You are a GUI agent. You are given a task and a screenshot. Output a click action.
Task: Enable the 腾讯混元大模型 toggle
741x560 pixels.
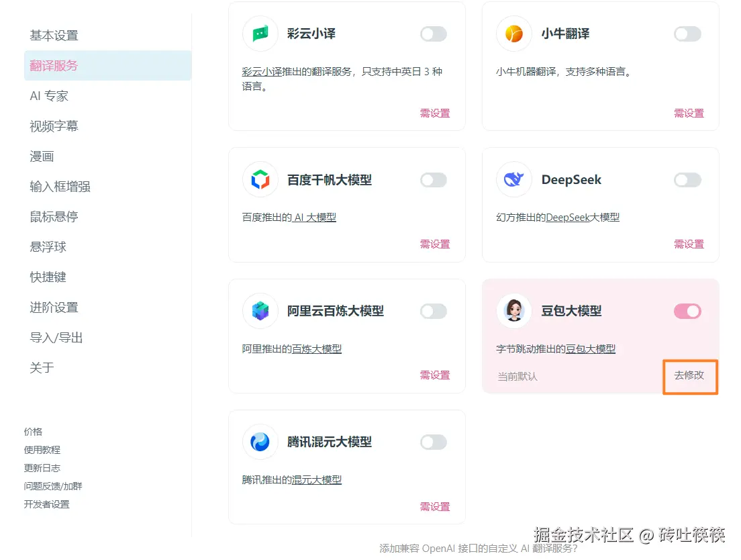(x=434, y=442)
